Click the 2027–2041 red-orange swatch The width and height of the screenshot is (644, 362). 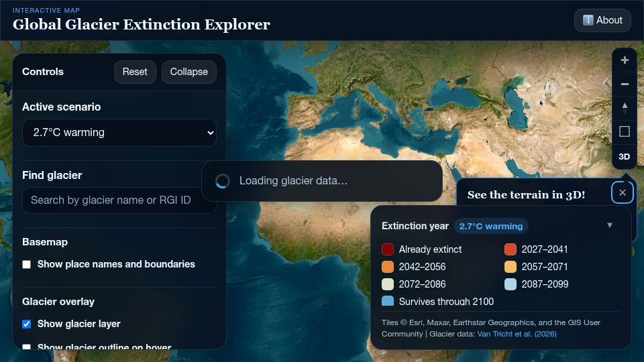510,249
